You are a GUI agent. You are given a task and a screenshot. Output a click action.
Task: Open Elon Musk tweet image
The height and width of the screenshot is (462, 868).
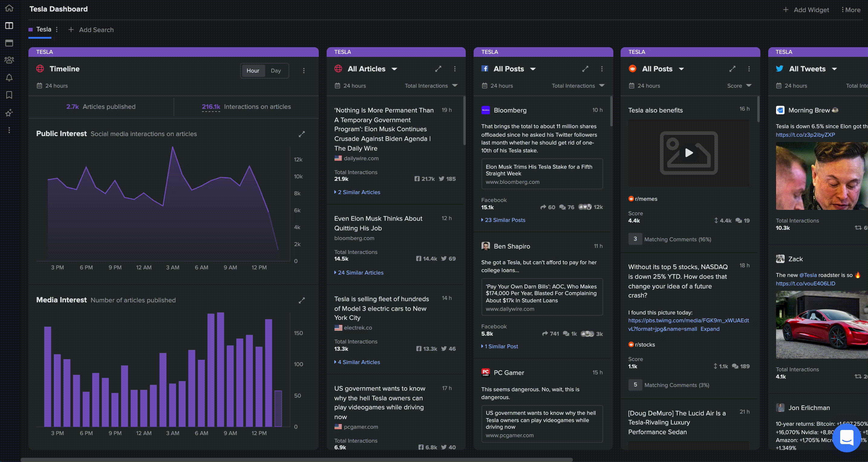coord(821,176)
